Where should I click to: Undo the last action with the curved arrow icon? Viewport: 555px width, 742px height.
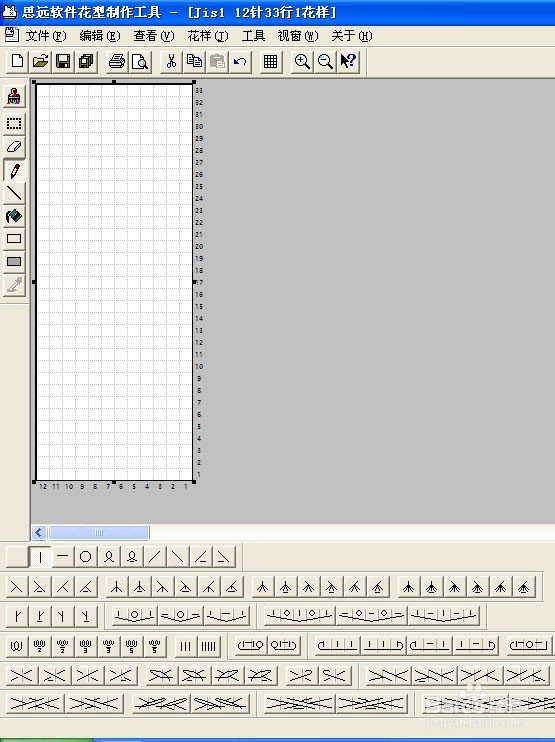pos(240,62)
